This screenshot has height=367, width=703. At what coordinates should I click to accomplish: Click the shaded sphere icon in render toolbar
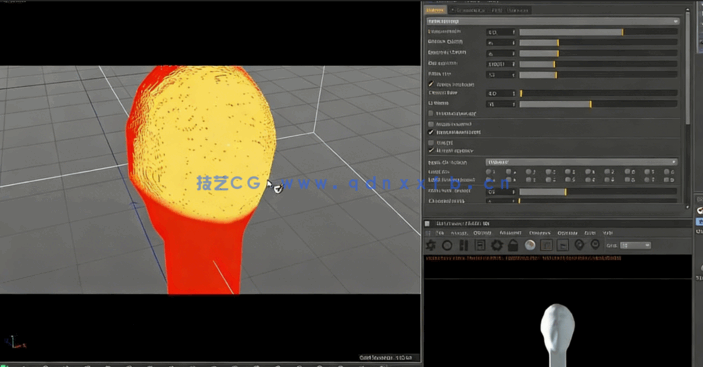pyautogui.click(x=530, y=245)
